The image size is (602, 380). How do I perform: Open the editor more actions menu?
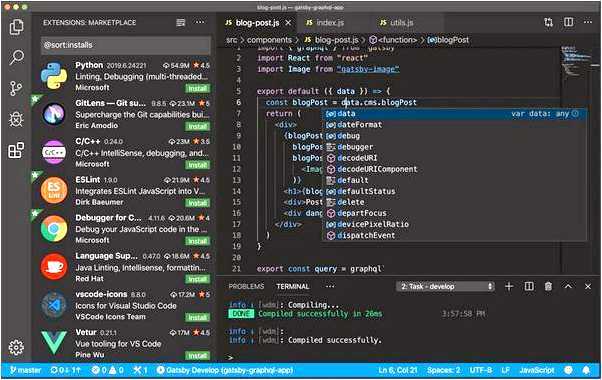point(588,22)
